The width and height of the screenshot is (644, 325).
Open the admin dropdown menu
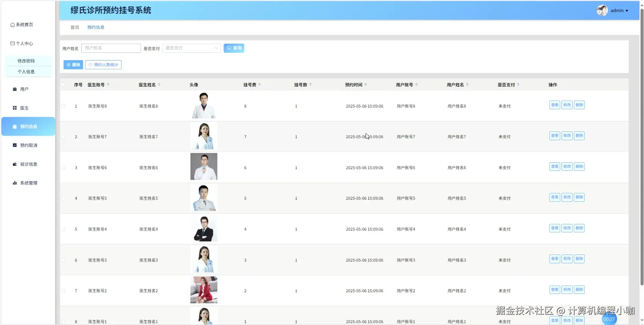point(619,11)
